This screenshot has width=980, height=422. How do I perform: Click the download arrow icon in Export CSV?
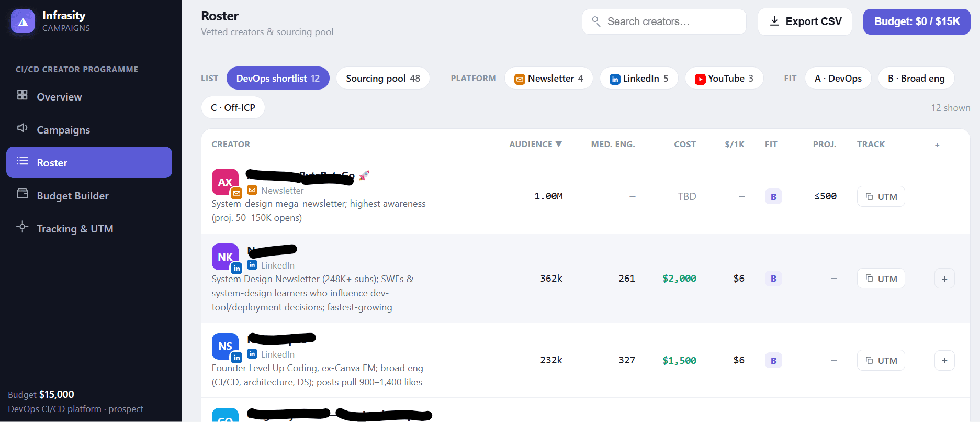tap(774, 21)
